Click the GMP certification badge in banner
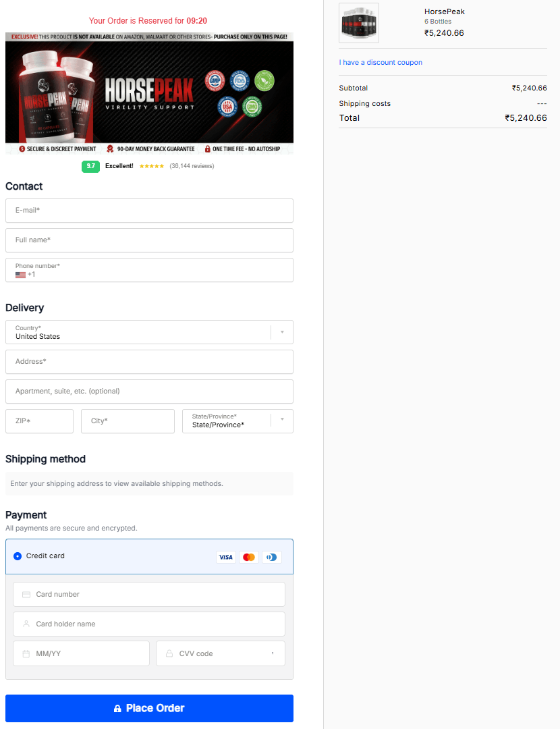Screen dimensions: 560x729 (x=214, y=82)
